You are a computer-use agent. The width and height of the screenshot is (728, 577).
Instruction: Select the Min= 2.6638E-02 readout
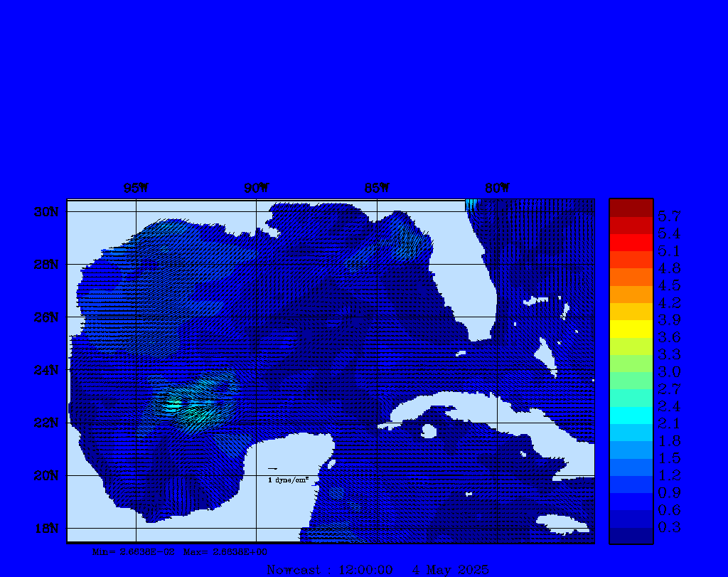(x=134, y=552)
